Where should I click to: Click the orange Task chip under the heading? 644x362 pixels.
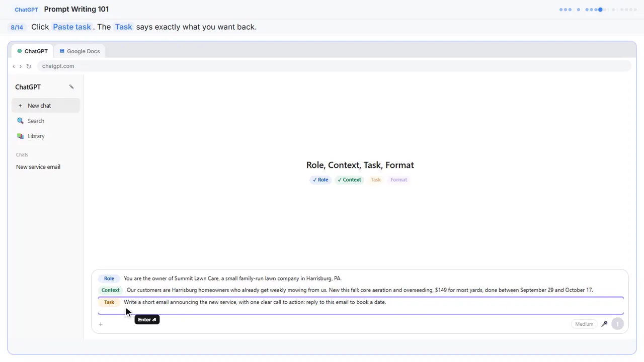(x=376, y=179)
